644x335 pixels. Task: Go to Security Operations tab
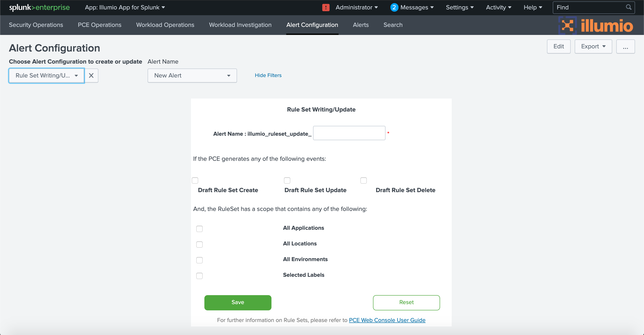(x=36, y=25)
